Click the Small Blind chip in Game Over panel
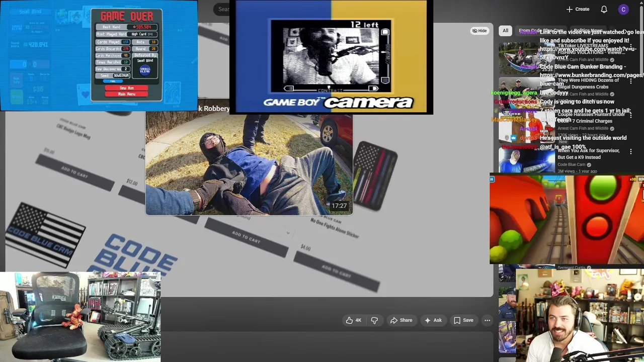The height and width of the screenshot is (362, 644). click(145, 70)
